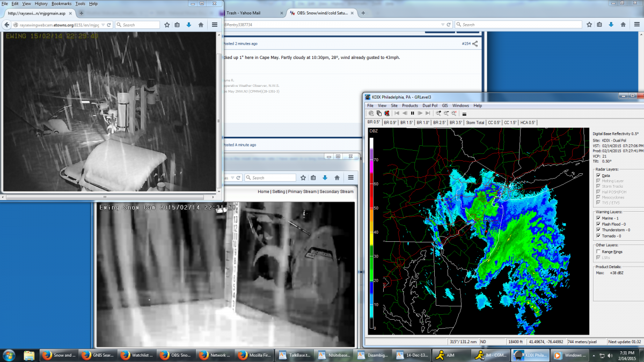Share forum post #254
Screen dimensions: 644x362
(x=475, y=43)
